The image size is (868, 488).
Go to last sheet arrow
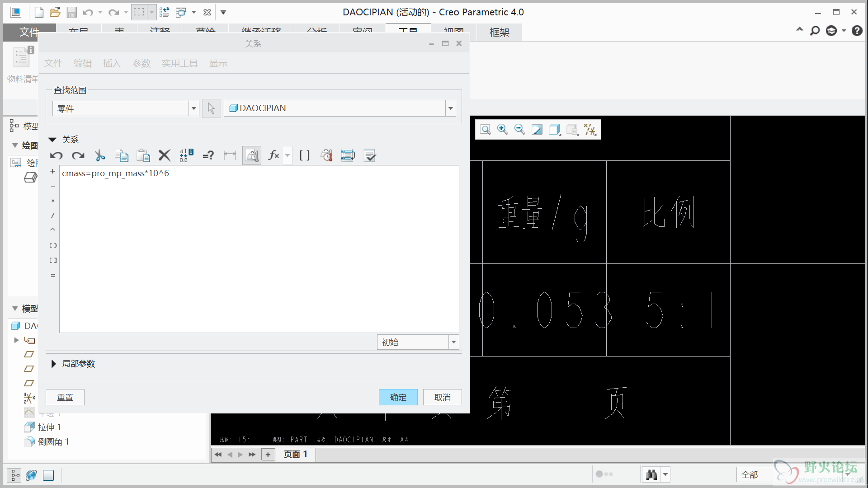(x=252, y=455)
